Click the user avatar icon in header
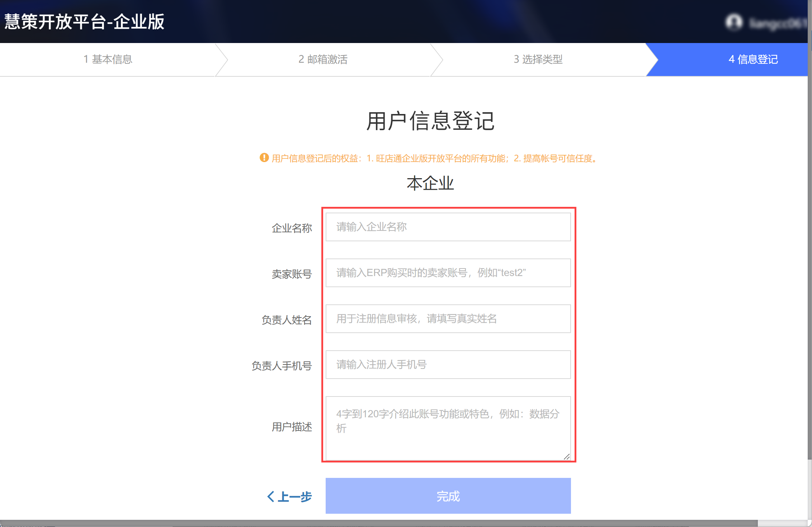Screen dimensions: 812x527 733,22
